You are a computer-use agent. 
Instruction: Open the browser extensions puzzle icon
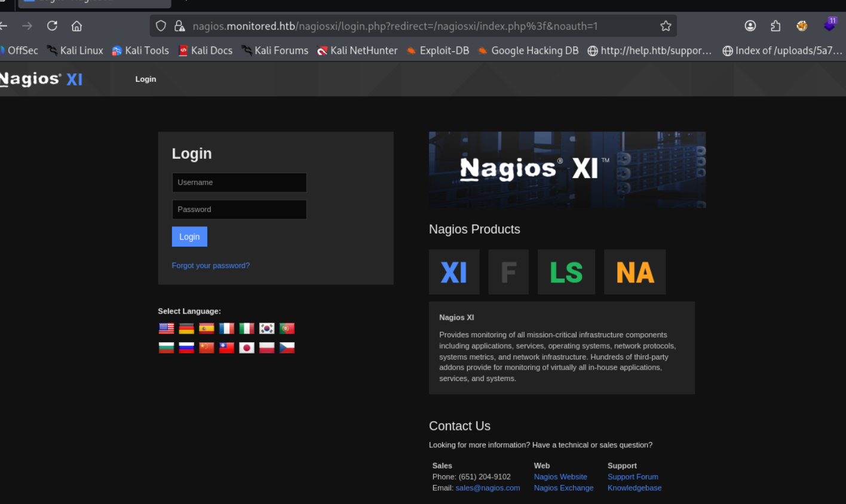click(775, 26)
